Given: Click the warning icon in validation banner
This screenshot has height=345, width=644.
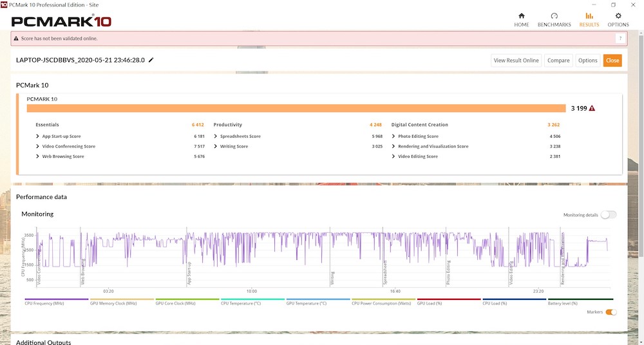Looking at the screenshot, I should pos(16,39).
